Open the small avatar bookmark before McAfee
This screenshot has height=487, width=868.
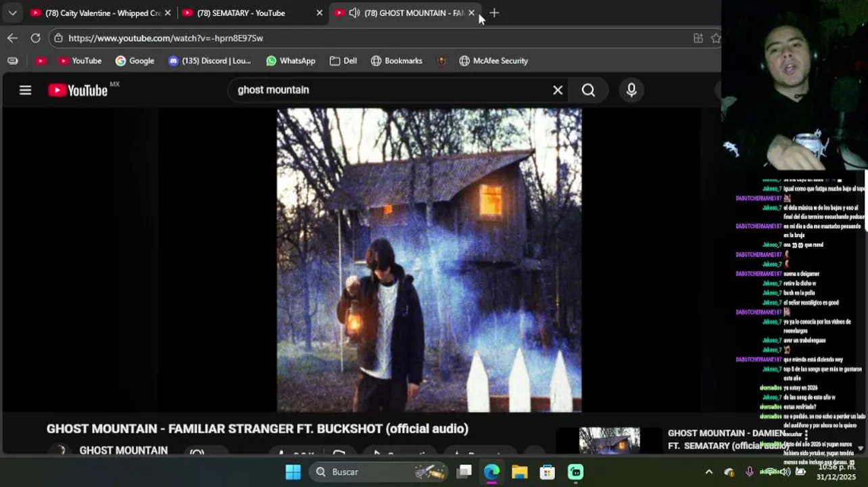[441, 61]
